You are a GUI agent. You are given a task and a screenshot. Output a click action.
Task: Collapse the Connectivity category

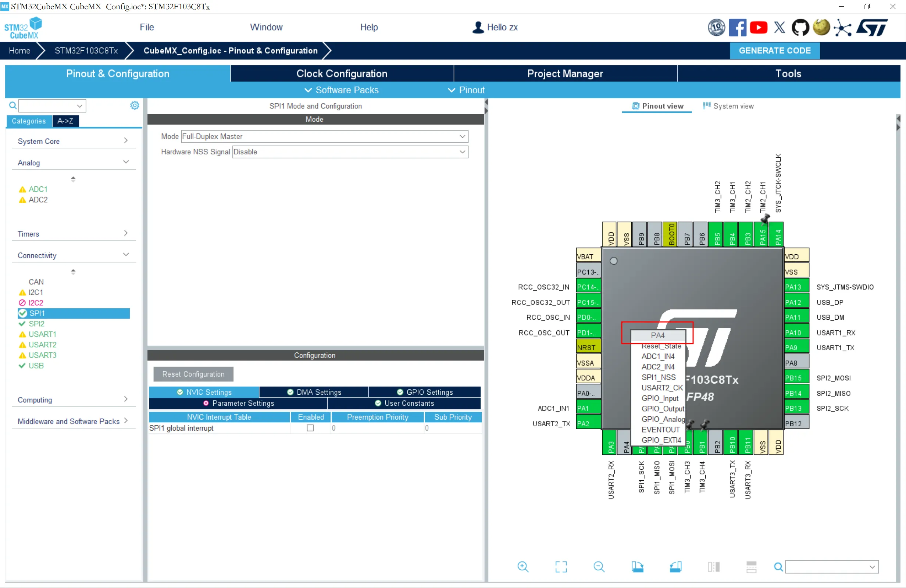[73, 255]
